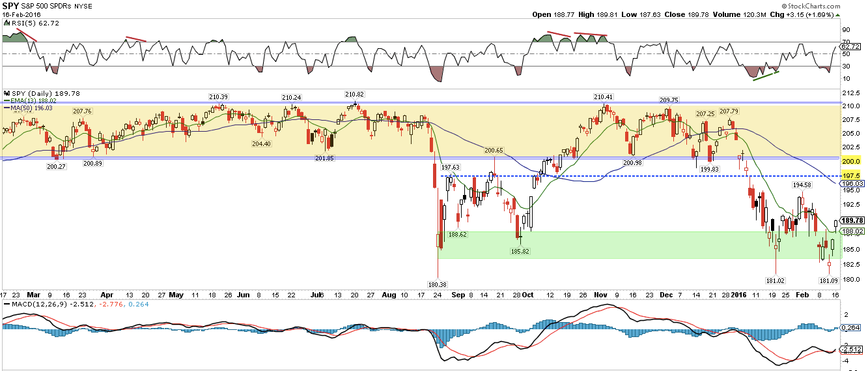Select the 207.79 price annotation

click(x=731, y=111)
